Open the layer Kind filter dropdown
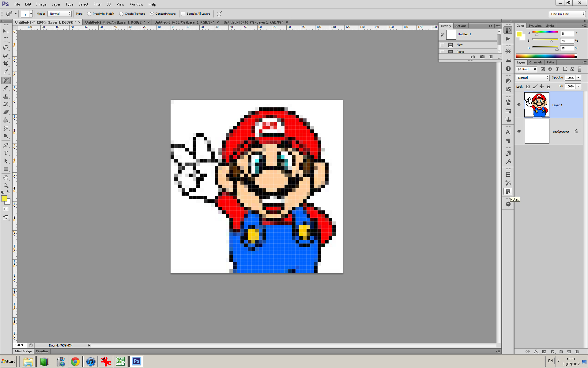 coord(527,69)
